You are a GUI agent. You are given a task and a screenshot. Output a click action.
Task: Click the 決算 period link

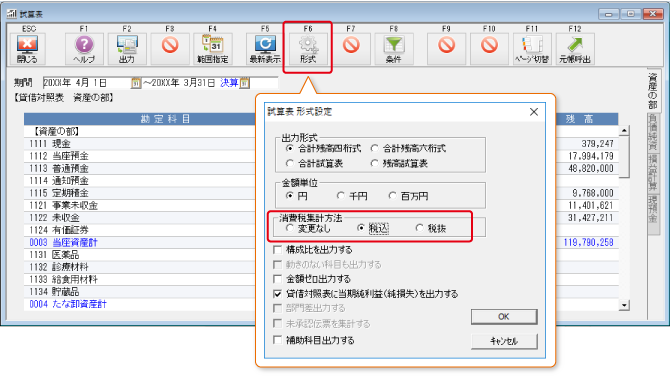pos(229,83)
